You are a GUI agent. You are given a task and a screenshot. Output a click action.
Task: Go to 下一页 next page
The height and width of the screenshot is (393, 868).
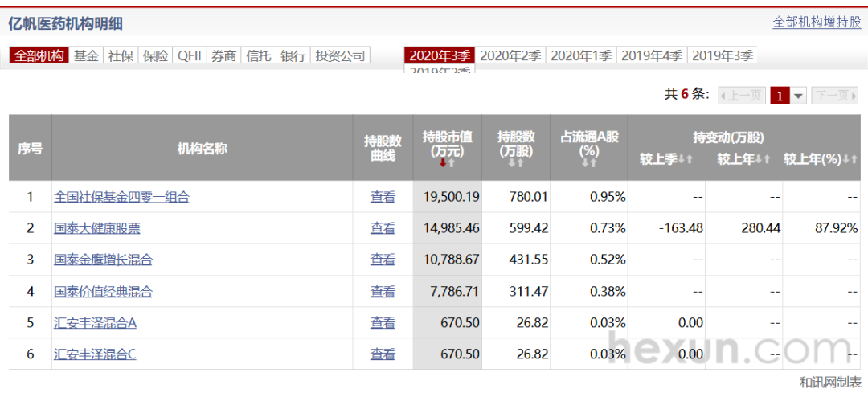coord(835,96)
